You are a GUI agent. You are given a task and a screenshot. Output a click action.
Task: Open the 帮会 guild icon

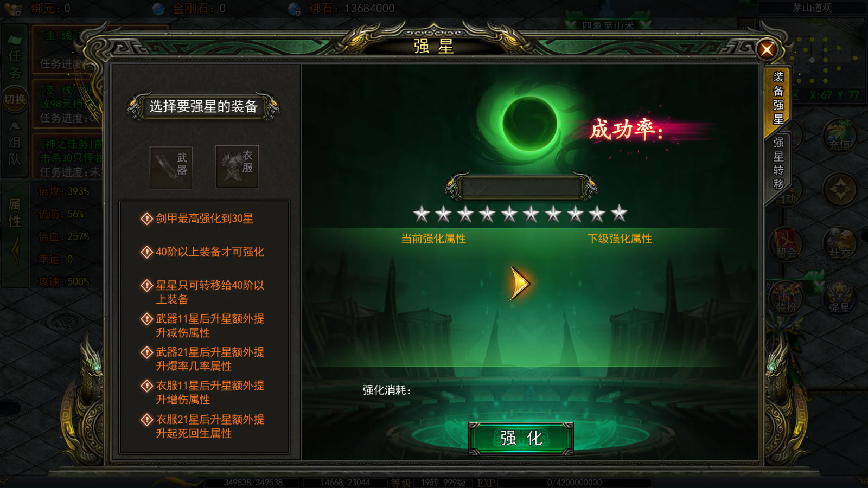click(786, 243)
